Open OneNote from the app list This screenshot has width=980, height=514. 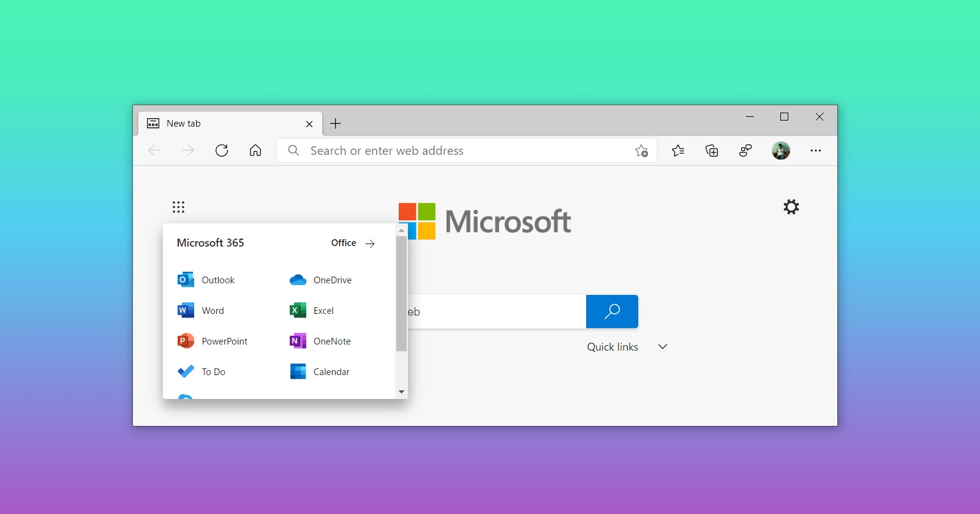320,341
